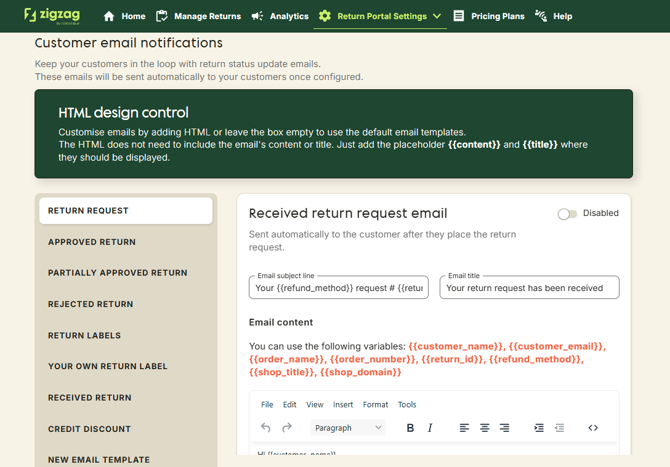Image resolution: width=670 pixels, height=467 pixels.
Task: Open Return Portal Settings menu
Action: click(x=382, y=16)
